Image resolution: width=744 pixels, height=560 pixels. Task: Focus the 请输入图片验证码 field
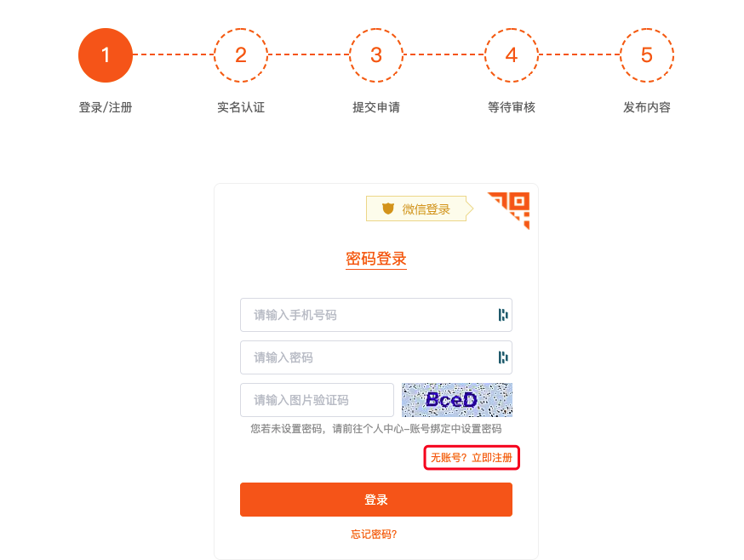click(x=317, y=400)
